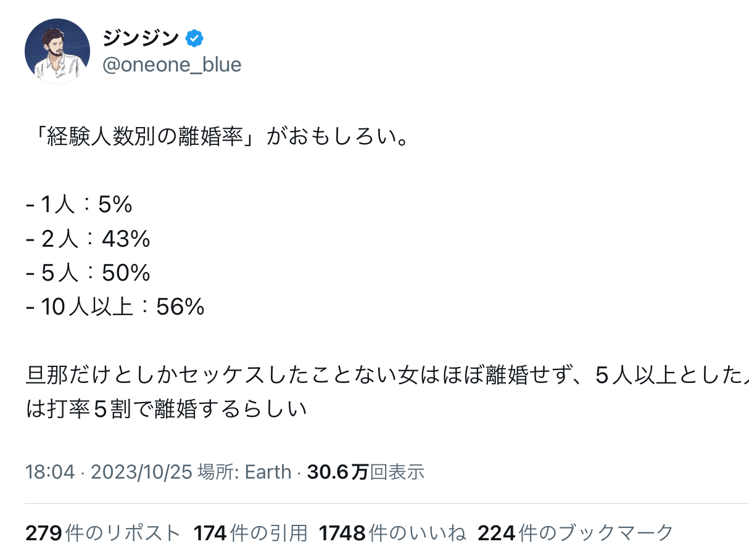The height and width of the screenshot is (560, 749).
Task: Click the sentence beginning with 旦那だけ
Action: pos(383,374)
